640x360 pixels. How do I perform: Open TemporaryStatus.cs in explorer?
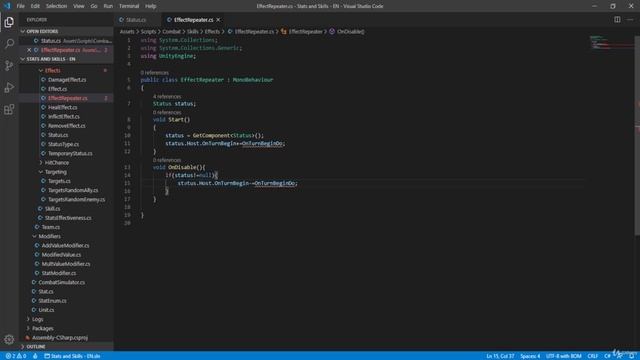pos(70,153)
